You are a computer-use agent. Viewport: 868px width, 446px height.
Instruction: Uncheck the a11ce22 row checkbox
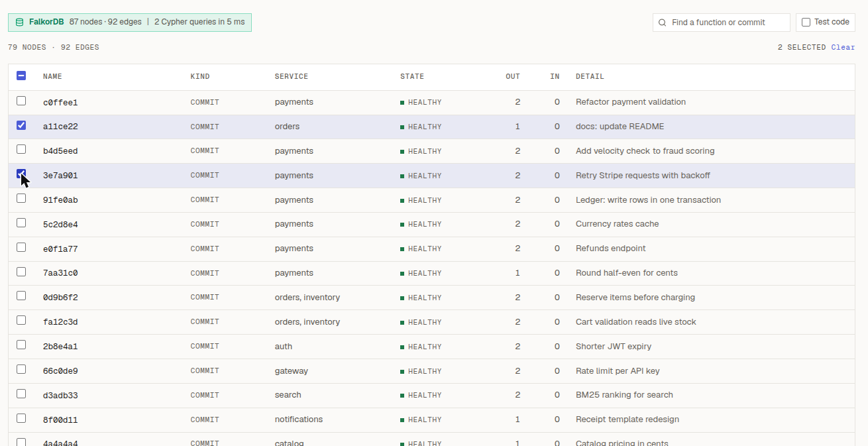[x=21, y=125]
